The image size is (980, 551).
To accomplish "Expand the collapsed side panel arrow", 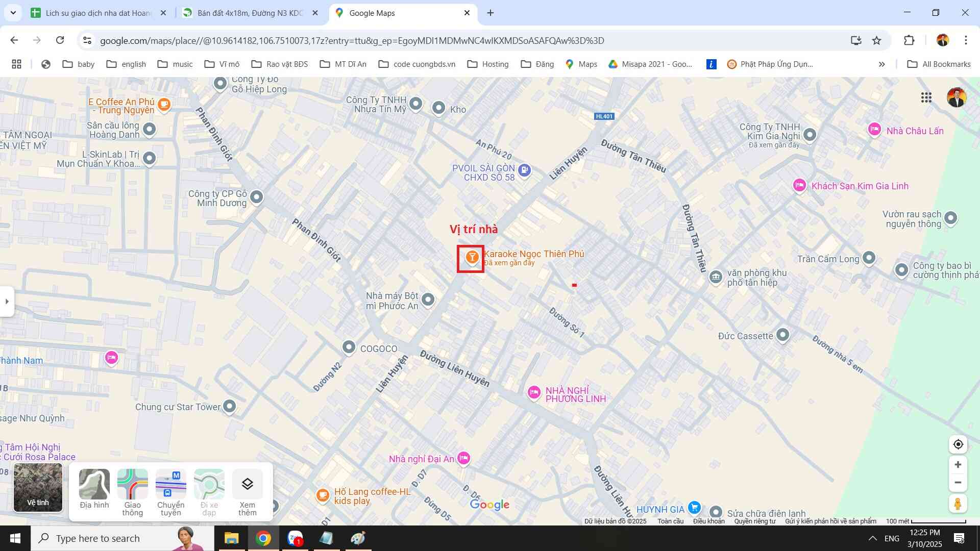I will [7, 302].
